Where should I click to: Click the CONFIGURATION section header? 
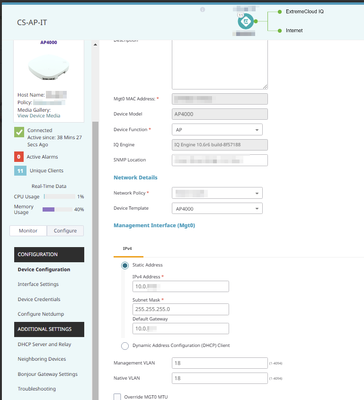tap(49, 254)
